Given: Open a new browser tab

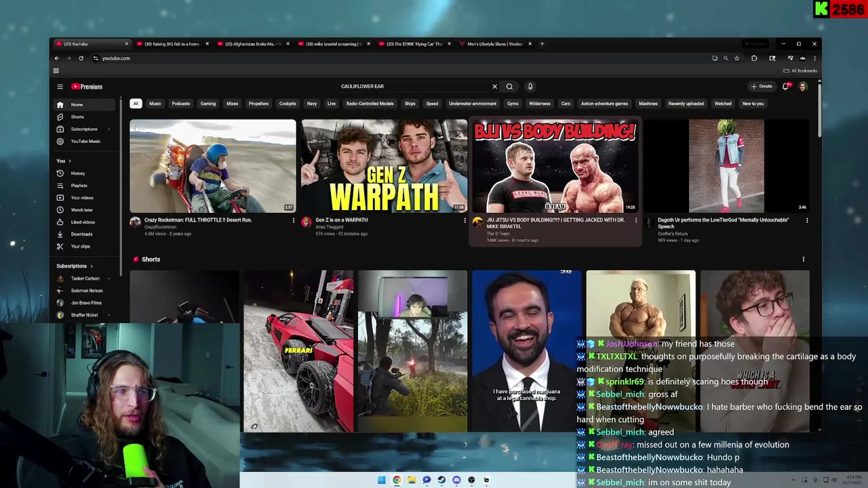Looking at the screenshot, I should pos(542,44).
